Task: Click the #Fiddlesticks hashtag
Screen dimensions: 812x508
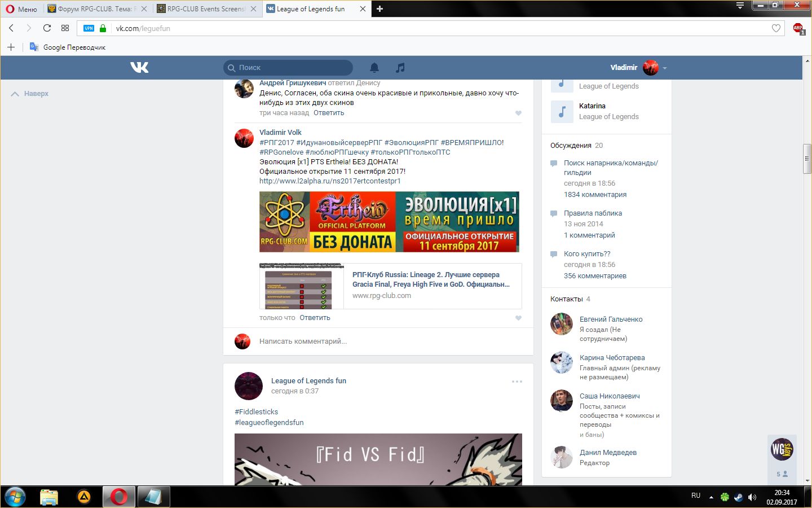Action: click(256, 412)
